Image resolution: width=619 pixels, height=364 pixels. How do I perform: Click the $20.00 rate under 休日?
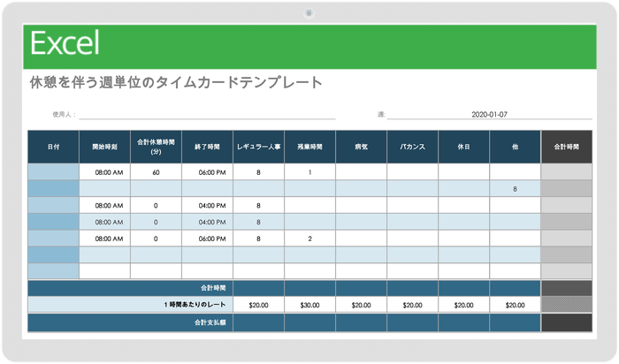(x=464, y=305)
